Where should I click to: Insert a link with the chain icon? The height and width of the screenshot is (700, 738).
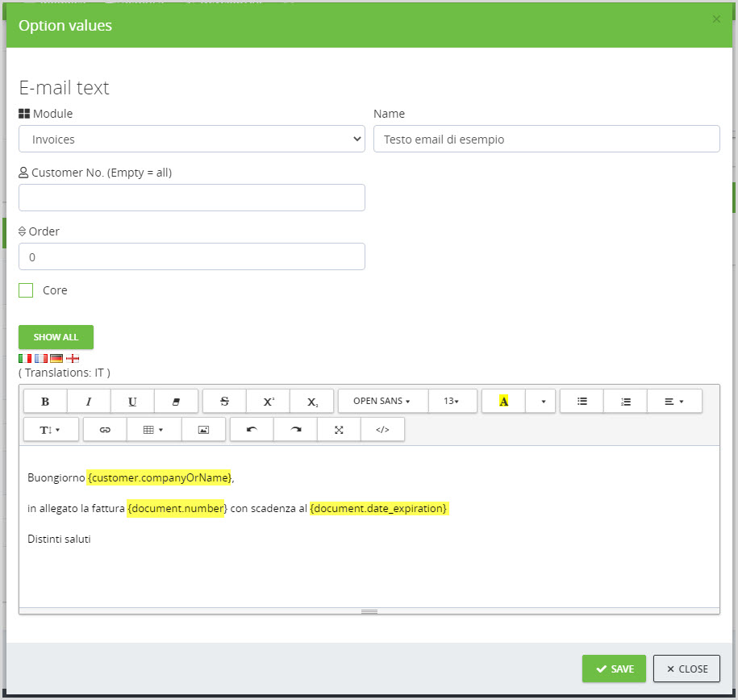pos(105,430)
